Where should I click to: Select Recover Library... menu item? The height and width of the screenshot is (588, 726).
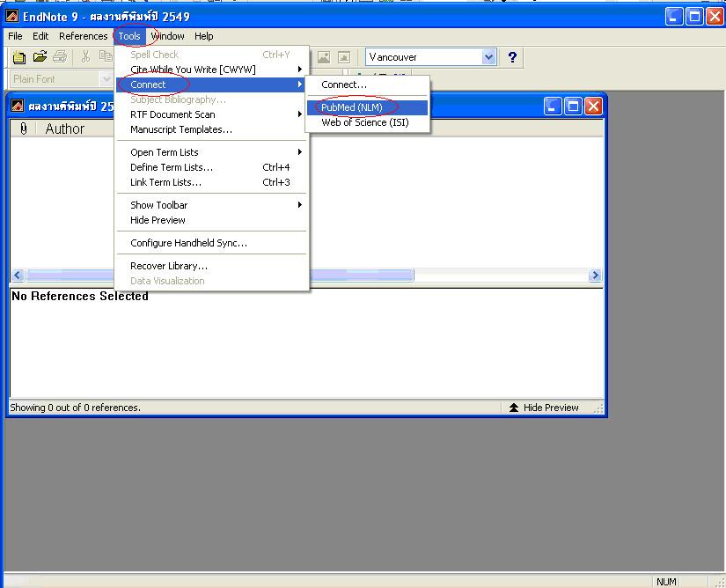pos(211,266)
